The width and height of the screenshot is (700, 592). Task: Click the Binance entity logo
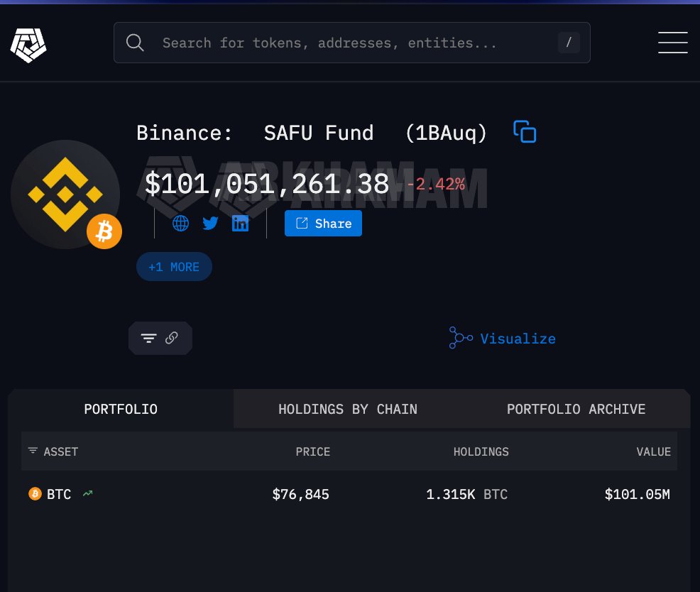tap(65, 194)
